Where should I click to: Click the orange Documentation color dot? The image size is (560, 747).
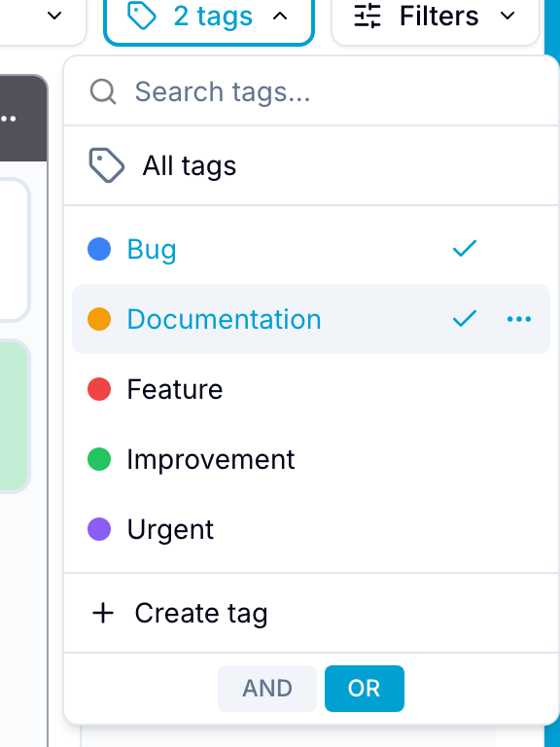tap(99, 319)
